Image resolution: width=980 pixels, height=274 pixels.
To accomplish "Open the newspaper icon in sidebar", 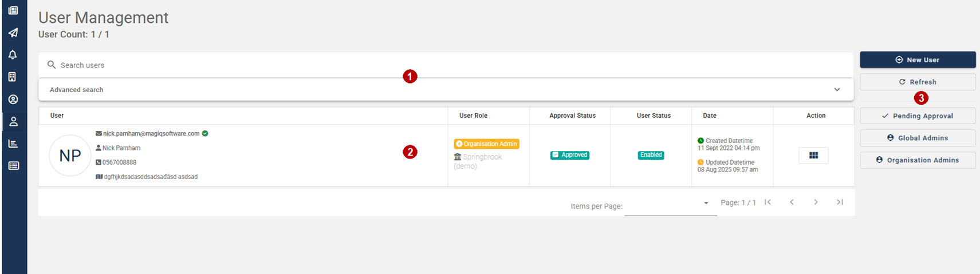I will point(13,10).
